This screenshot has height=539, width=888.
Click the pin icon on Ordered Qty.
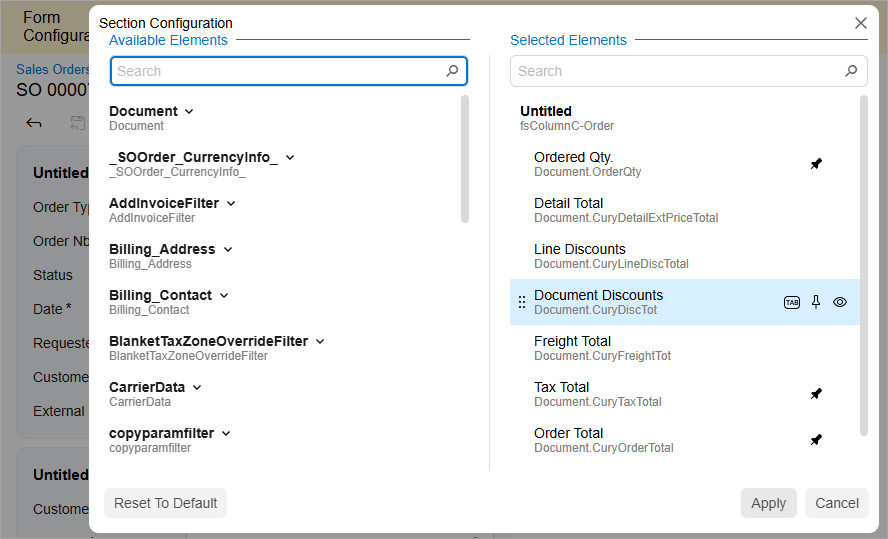point(816,164)
